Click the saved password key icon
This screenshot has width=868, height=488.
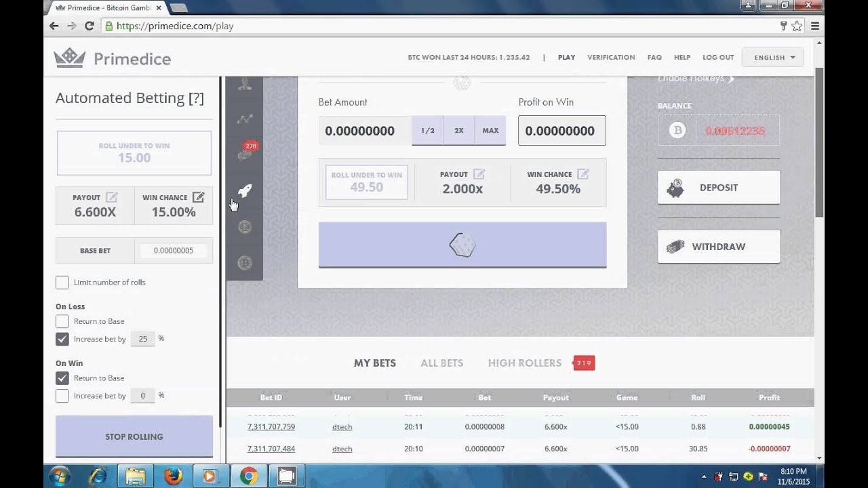point(783,26)
